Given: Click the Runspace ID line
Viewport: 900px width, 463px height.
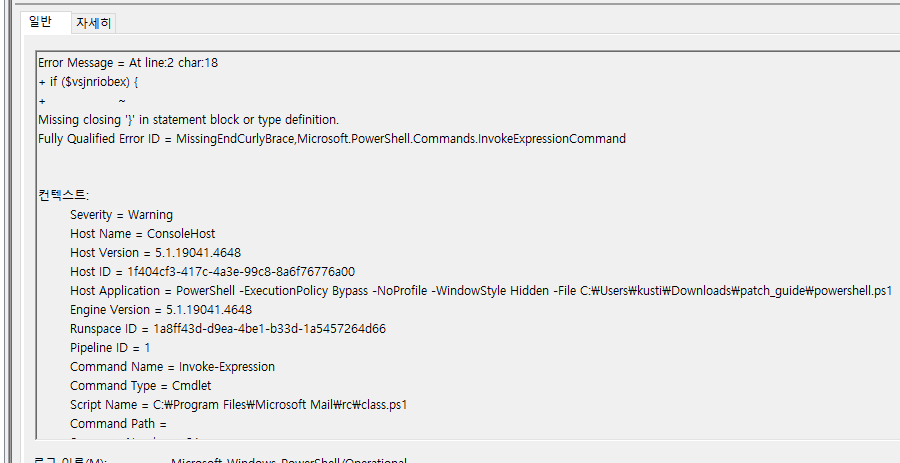Looking at the screenshot, I should tap(228, 329).
